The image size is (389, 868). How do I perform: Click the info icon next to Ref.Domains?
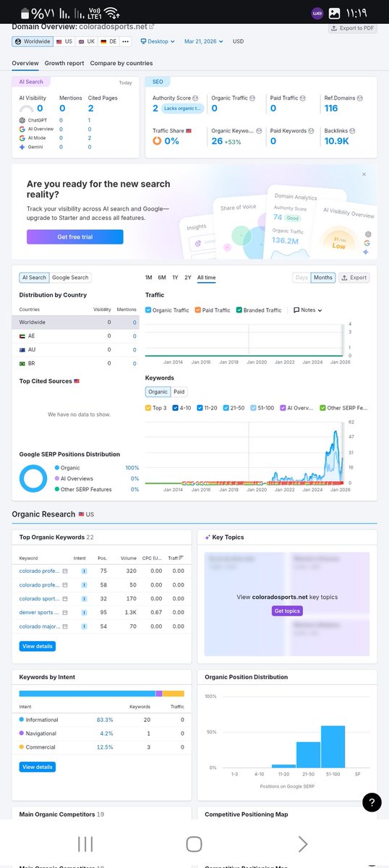pos(361,98)
